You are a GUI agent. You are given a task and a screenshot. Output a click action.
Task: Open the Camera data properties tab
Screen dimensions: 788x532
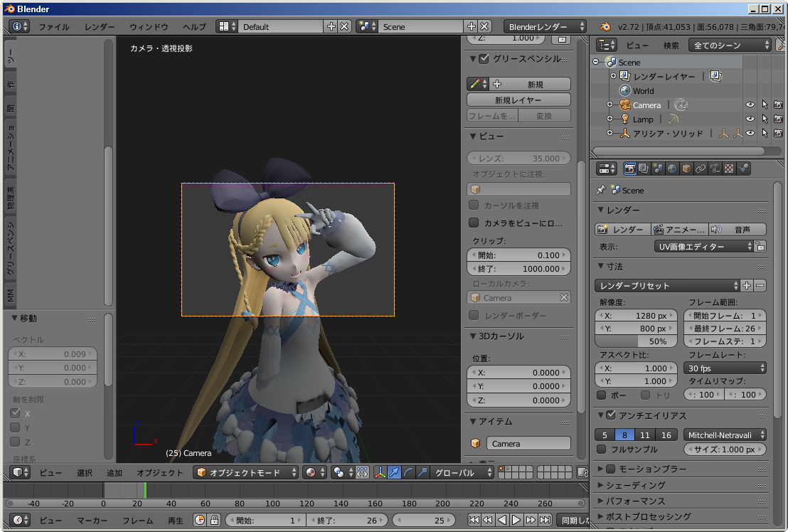click(x=714, y=169)
